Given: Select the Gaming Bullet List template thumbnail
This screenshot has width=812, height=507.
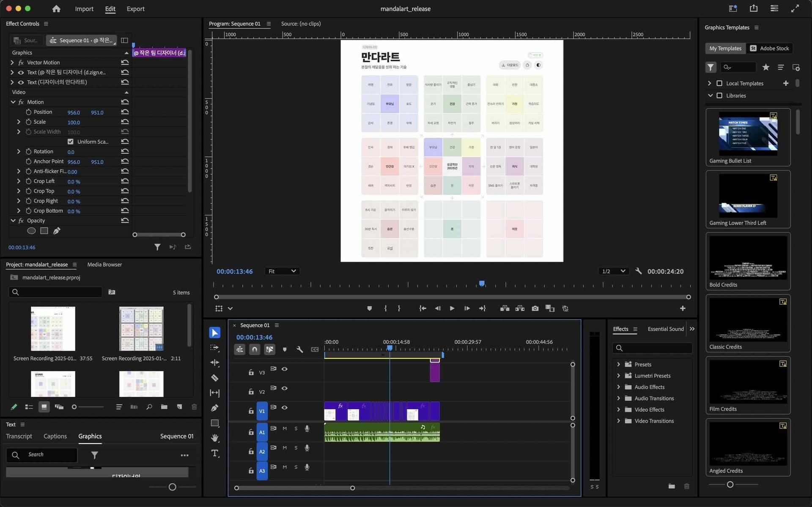Looking at the screenshot, I should pyautogui.click(x=748, y=134).
